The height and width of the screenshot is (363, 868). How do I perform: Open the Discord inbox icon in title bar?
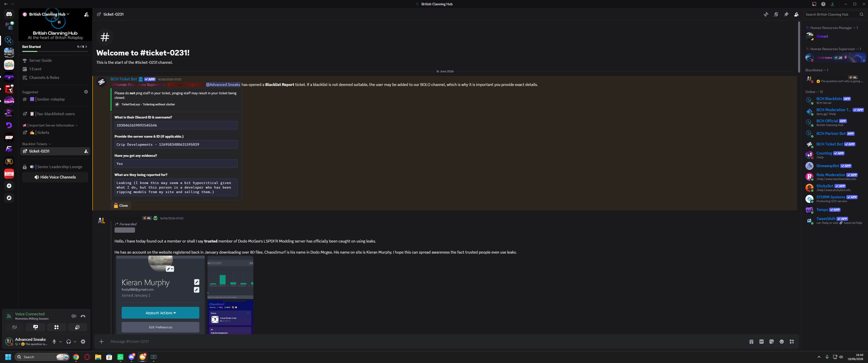pyautogui.click(x=814, y=4)
